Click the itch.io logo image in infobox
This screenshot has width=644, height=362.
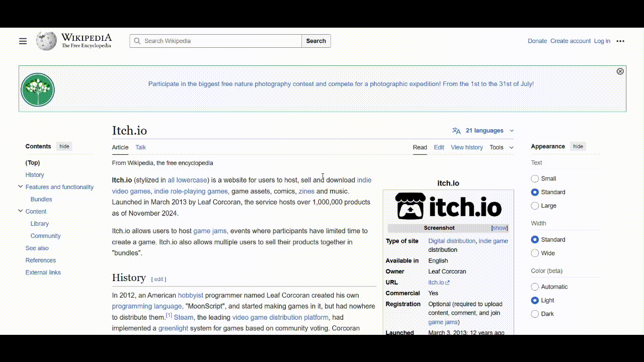click(x=448, y=207)
